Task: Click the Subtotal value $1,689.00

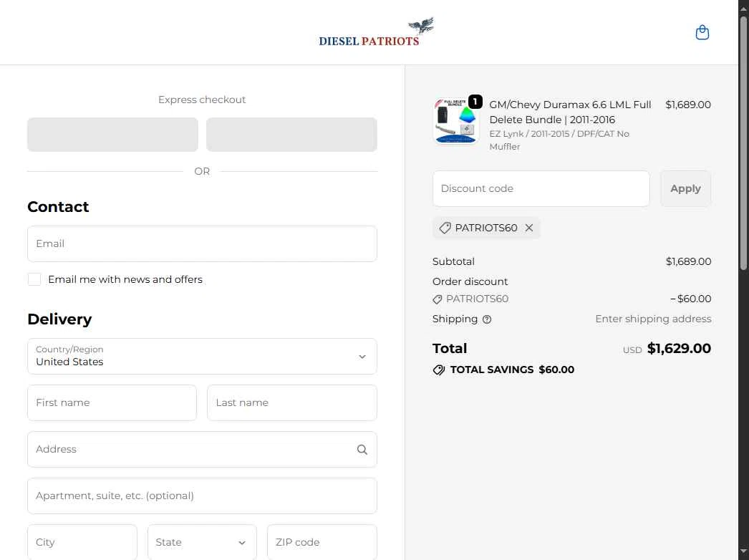Action: (x=688, y=262)
